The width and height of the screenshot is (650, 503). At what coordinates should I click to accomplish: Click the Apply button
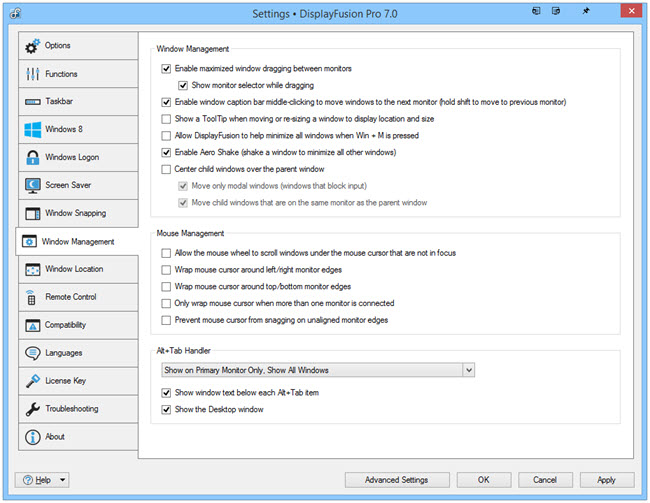point(606,480)
